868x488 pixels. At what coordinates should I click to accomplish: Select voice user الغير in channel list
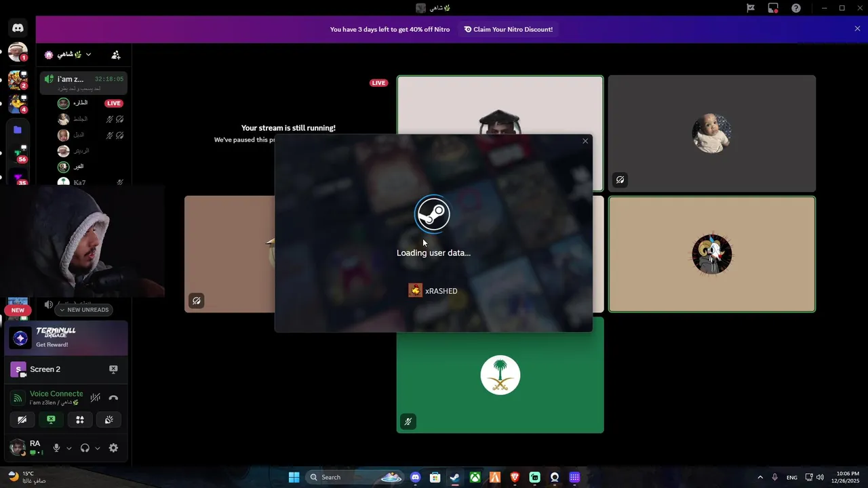[x=91, y=166]
